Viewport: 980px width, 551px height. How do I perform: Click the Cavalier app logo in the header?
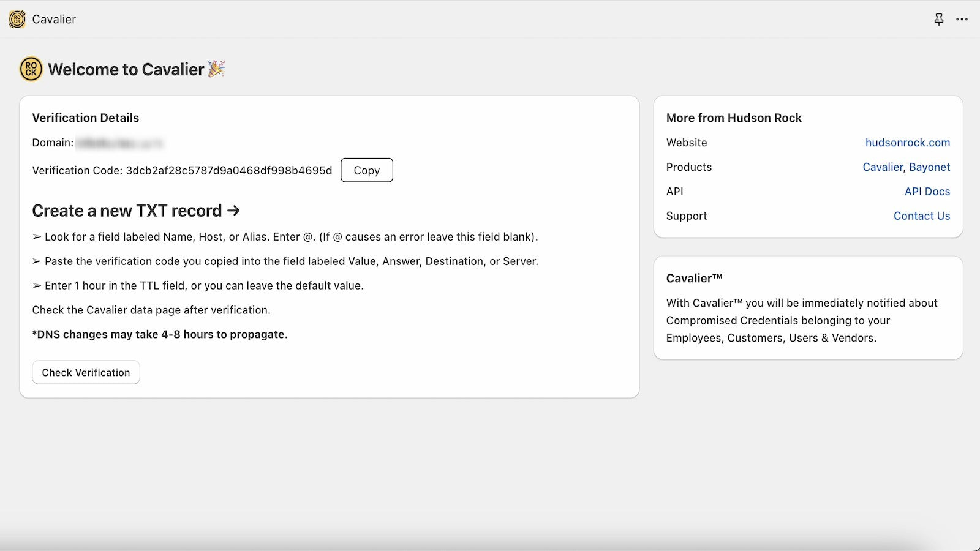(x=17, y=19)
